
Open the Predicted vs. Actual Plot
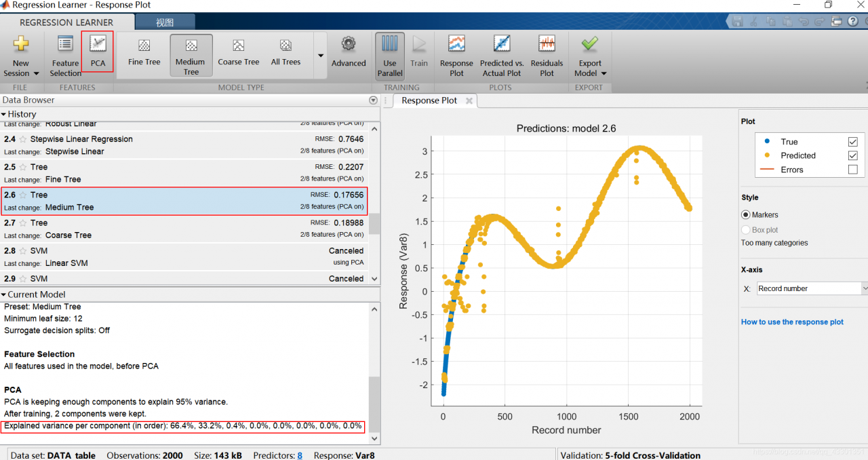tap(502, 56)
